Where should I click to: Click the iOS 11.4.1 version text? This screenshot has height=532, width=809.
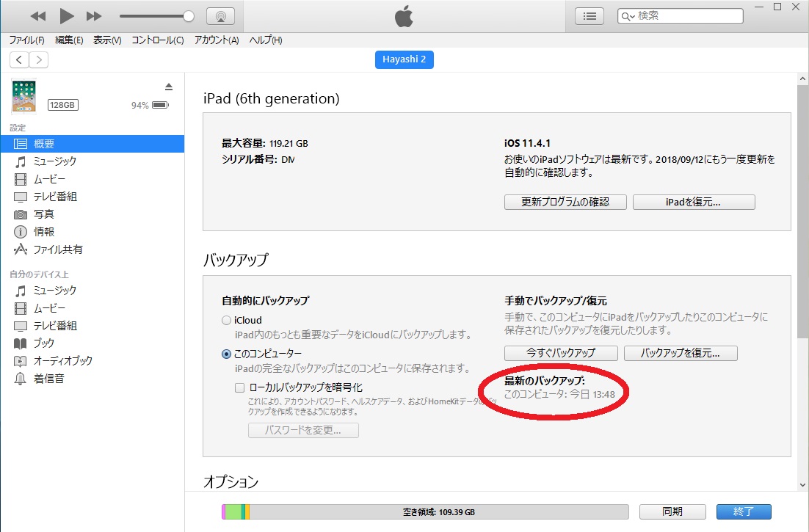[527, 143]
